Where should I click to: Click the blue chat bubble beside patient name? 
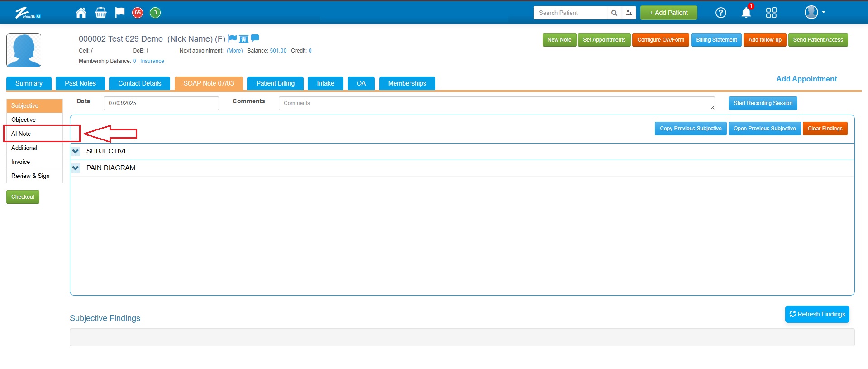pos(255,38)
